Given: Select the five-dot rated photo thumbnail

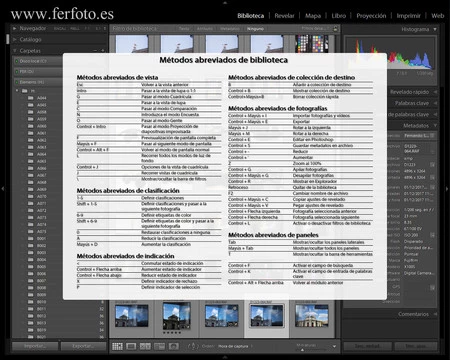Looking at the screenshot, I should pos(176,316).
